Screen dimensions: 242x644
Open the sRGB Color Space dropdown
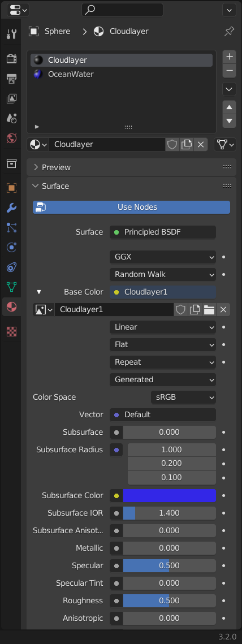pyautogui.click(x=183, y=397)
